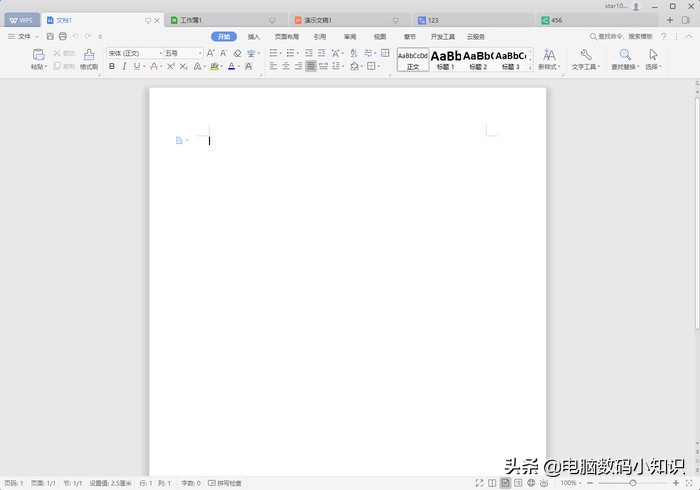Toggle Bold formatting

tap(111, 67)
